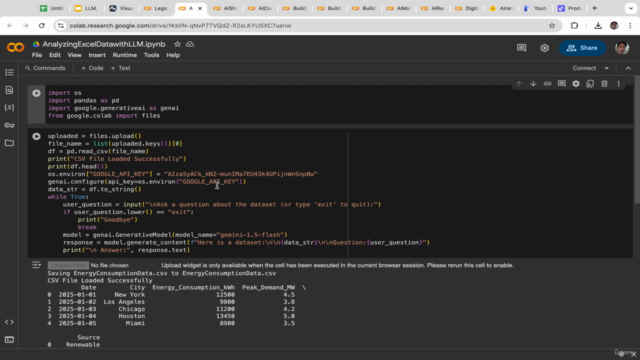Click the Energy_Consumption_kWh column header
640x360 pixels.
coord(193,287)
